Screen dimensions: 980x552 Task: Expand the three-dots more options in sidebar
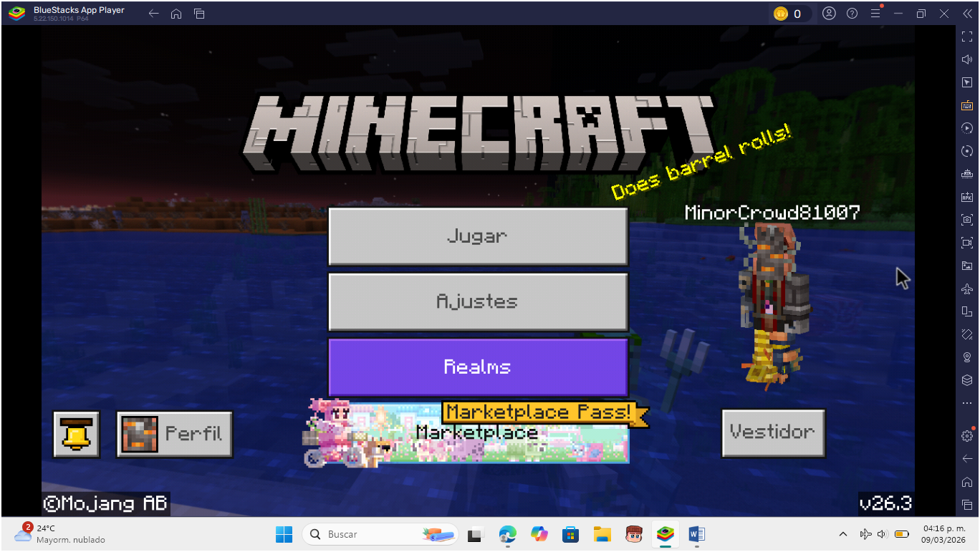coord(967,403)
